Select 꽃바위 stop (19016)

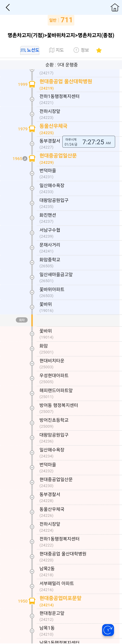pyautogui.click(x=46, y=307)
